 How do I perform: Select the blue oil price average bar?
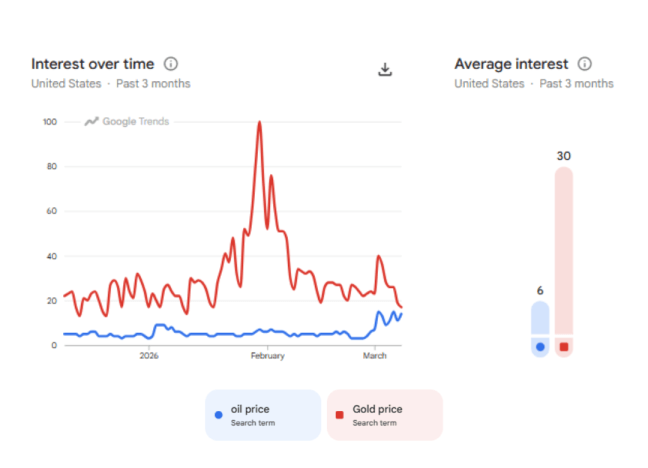coord(540,318)
